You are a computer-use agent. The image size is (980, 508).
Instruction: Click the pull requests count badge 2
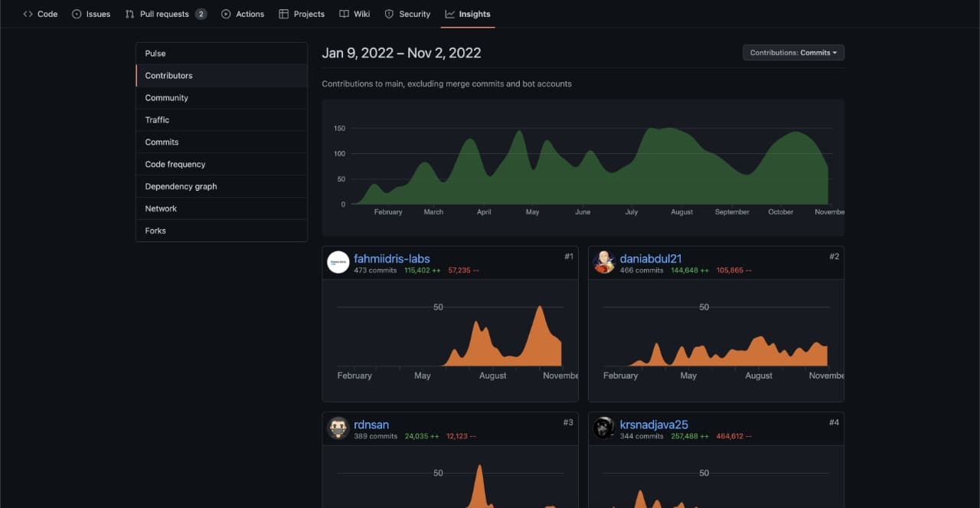tap(201, 14)
